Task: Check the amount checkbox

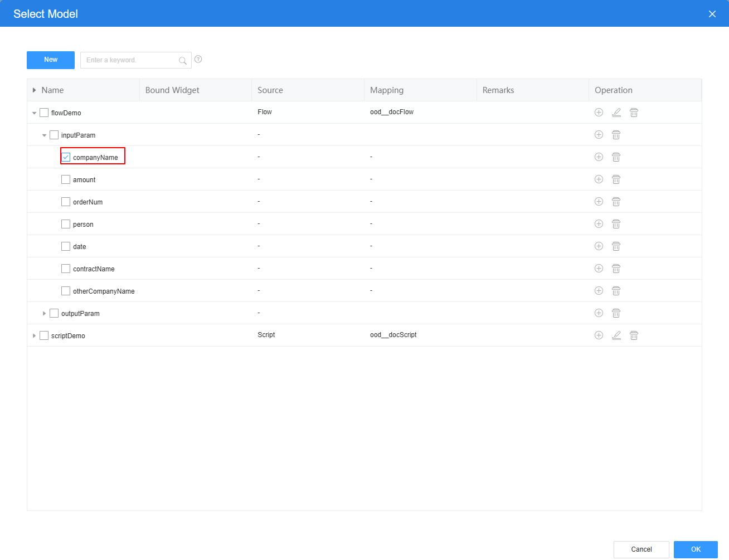Action: 66,179
